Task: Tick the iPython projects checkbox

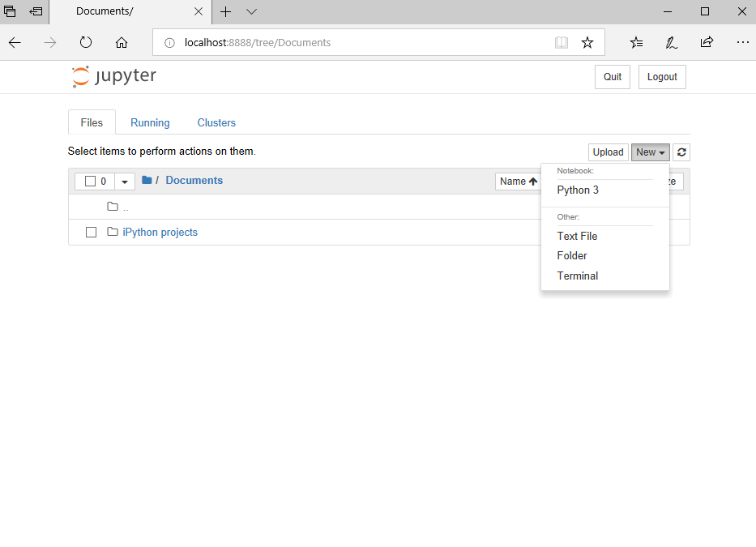Action: tap(92, 233)
